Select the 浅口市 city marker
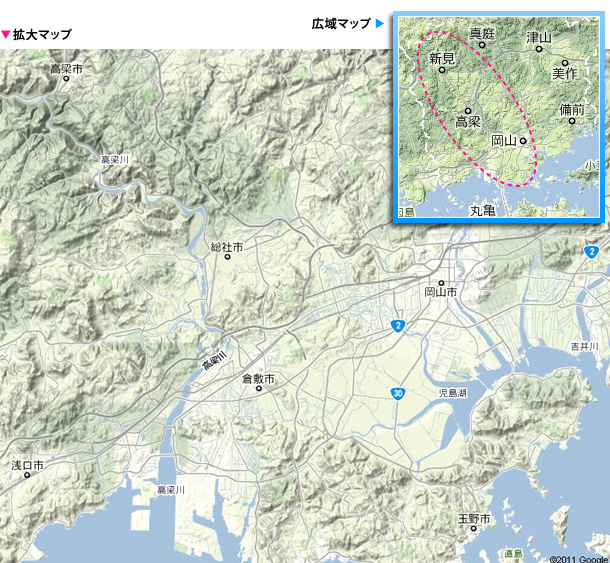 [27, 476]
